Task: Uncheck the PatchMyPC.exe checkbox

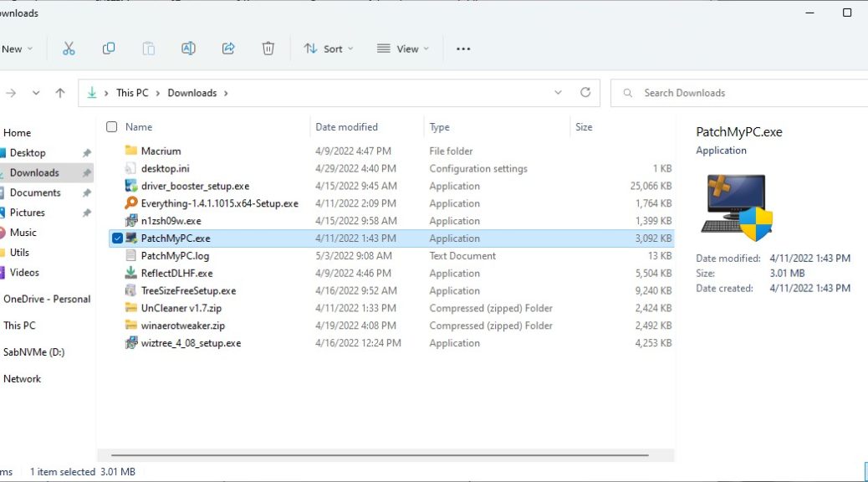Action: click(x=117, y=238)
